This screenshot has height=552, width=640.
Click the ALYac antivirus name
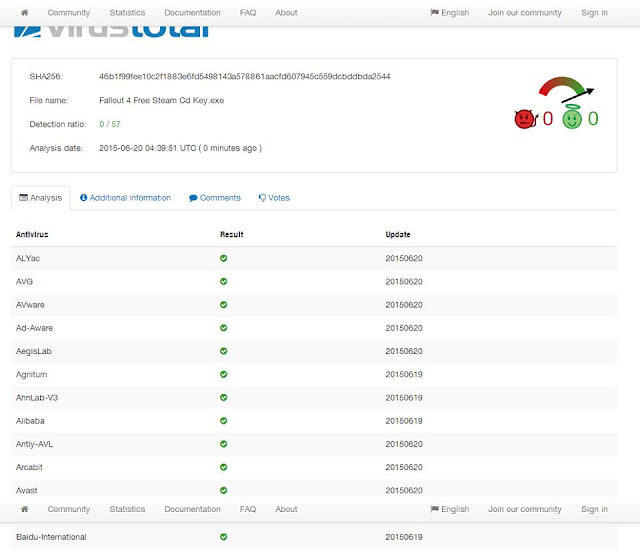coord(28,258)
